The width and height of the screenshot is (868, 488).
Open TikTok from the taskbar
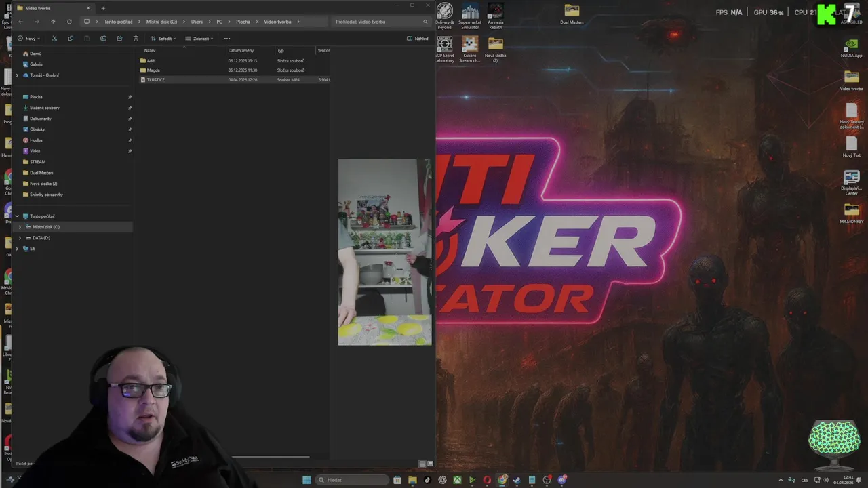427,480
